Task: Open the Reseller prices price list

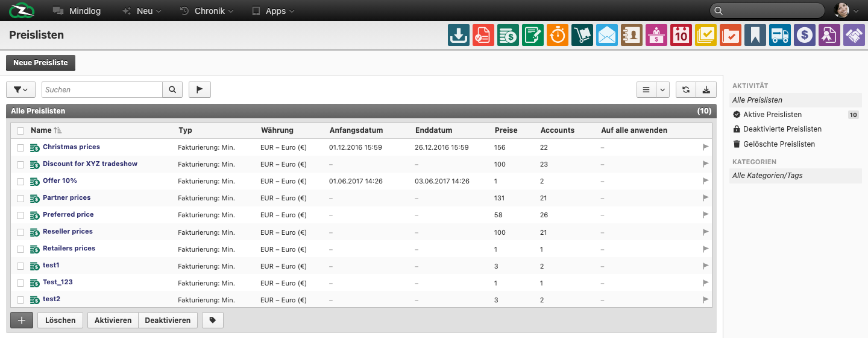Action: pyautogui.click(x=68, y=232)
